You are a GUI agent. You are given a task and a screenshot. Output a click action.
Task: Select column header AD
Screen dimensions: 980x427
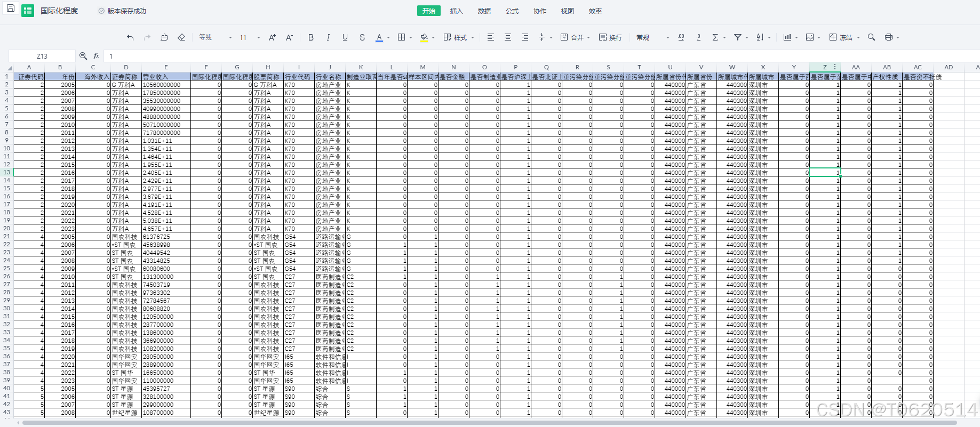949,67
